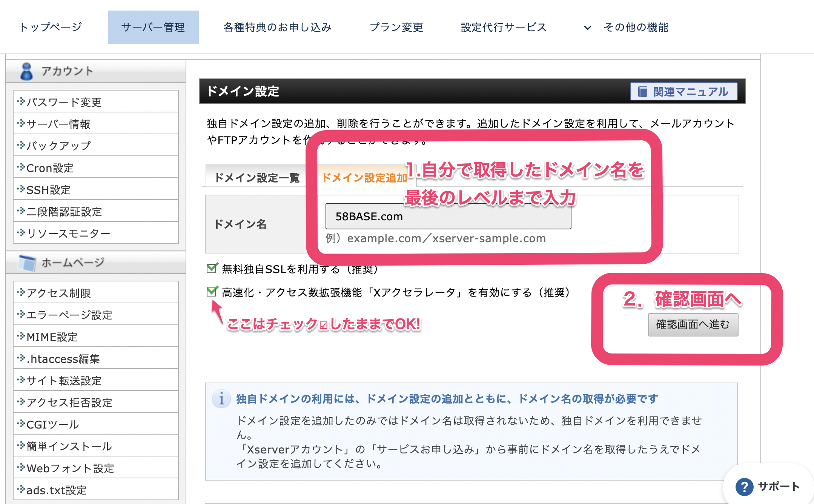Toggle the 無料独自SSL checkbox
This screenshot has width=814, height=504.
(212, 268)
